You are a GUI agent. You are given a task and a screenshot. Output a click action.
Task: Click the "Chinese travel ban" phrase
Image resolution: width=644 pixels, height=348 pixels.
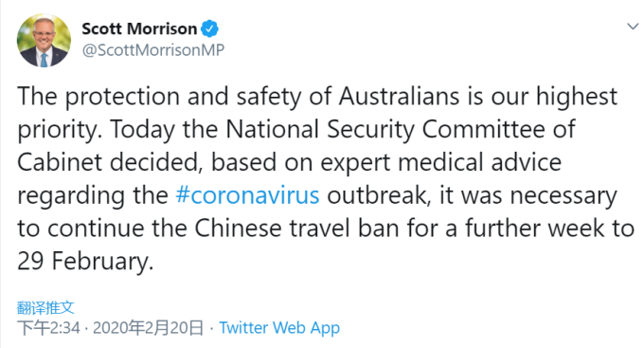click(x=296, y=228)
